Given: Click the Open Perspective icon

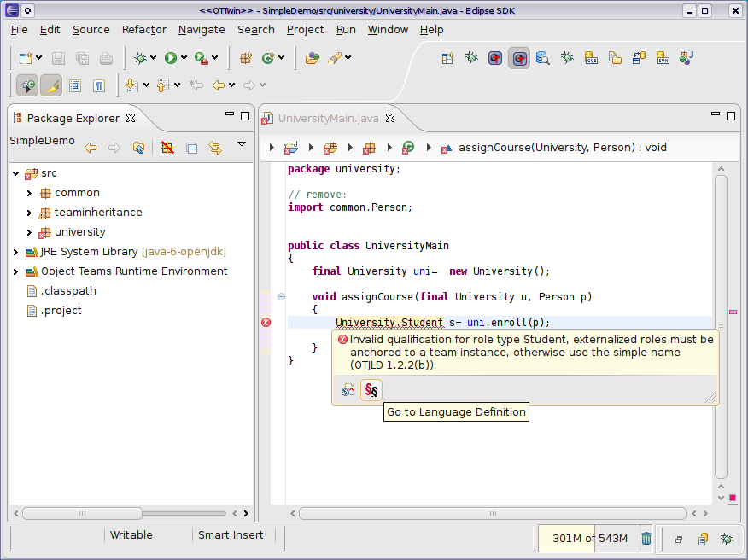Looking at the screenshot, I should tap(447, 58).
